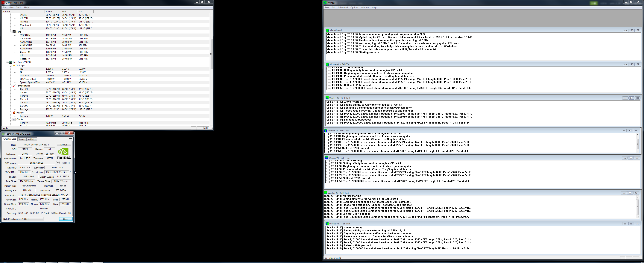This screenshot has height=263, width=644.
Task: Open the HWMonitor File menu
Action: click(x=4, y=7)
